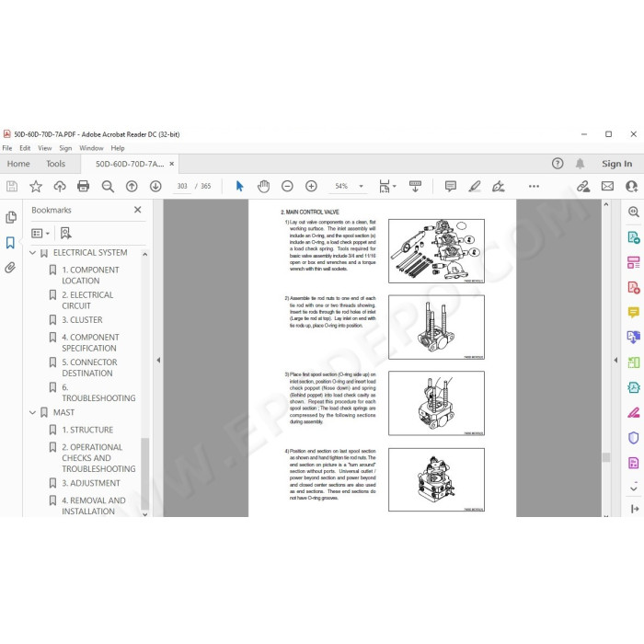This screenshot has height=644, width=644.
Task: Open the 3. ADJUSTMENT bookmark
Action: point(91,483)
